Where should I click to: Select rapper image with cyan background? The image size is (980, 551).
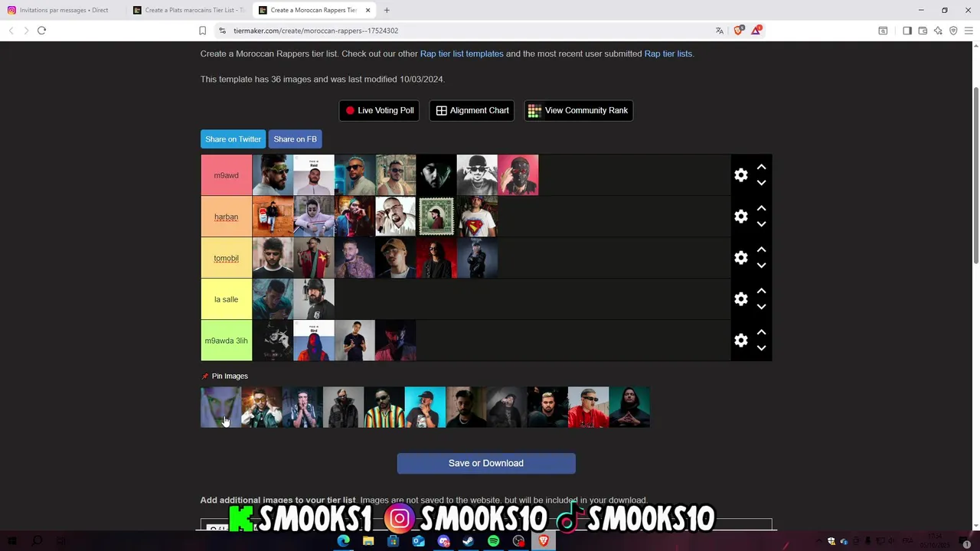(425, 407)
